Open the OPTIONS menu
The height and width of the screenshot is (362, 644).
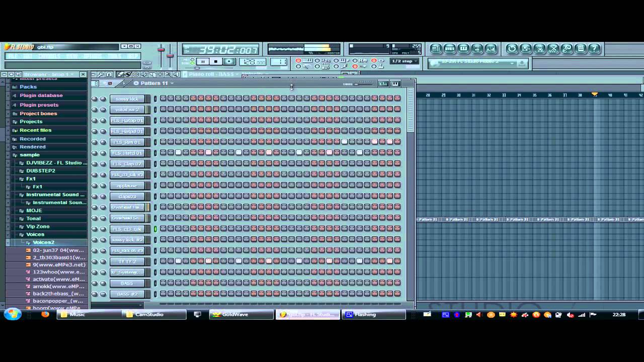93,56
